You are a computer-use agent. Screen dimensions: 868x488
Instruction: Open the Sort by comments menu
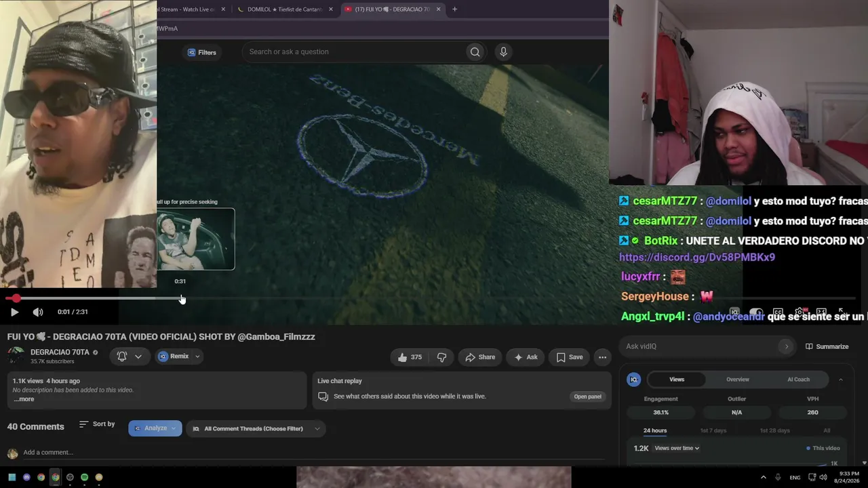97,424
